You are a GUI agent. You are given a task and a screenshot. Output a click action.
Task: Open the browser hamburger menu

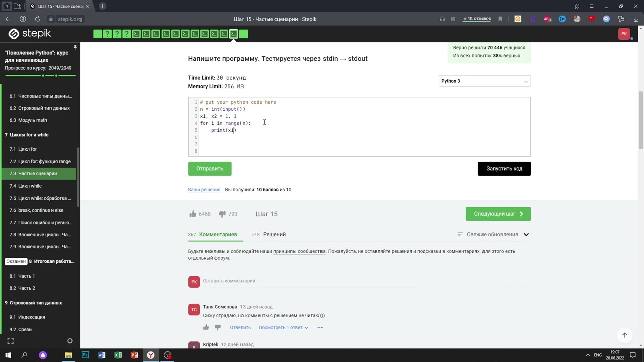[x=592, y=6]
